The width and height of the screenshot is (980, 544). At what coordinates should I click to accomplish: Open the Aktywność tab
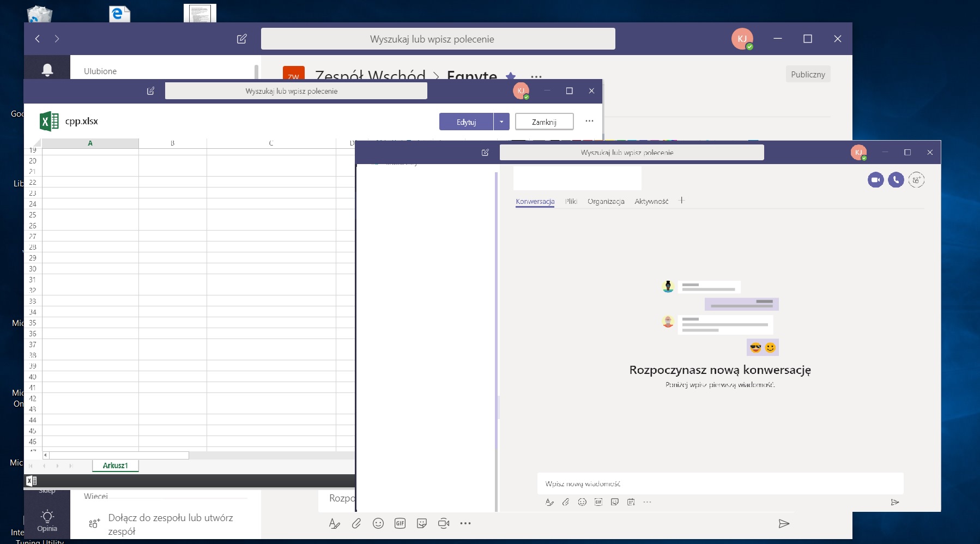(651, 202)
